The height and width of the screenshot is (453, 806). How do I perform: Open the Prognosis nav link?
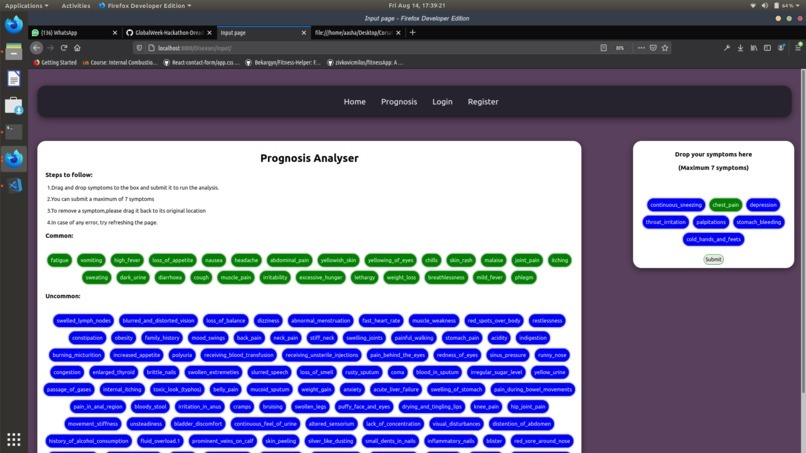click(399, 102)
